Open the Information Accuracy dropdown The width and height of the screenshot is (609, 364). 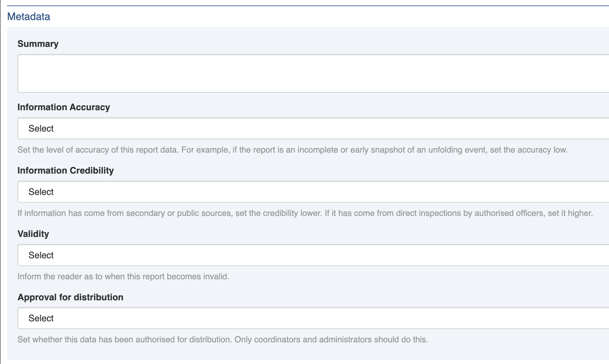pyautogui.click(x=313, y=128)
